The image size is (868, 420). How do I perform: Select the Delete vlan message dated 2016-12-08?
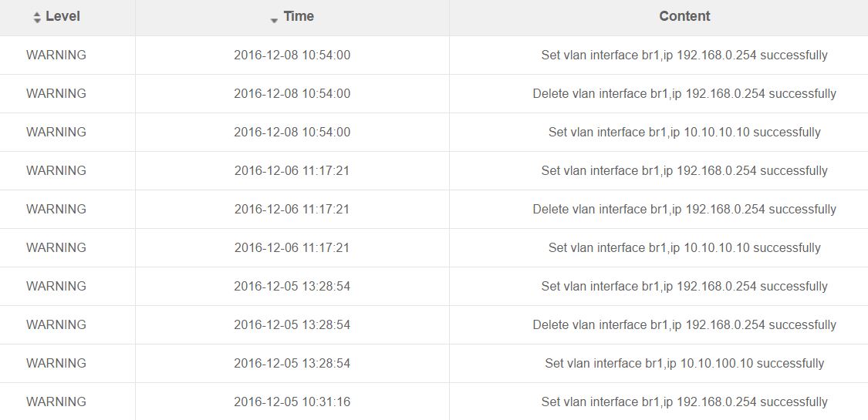pos(684,94)
